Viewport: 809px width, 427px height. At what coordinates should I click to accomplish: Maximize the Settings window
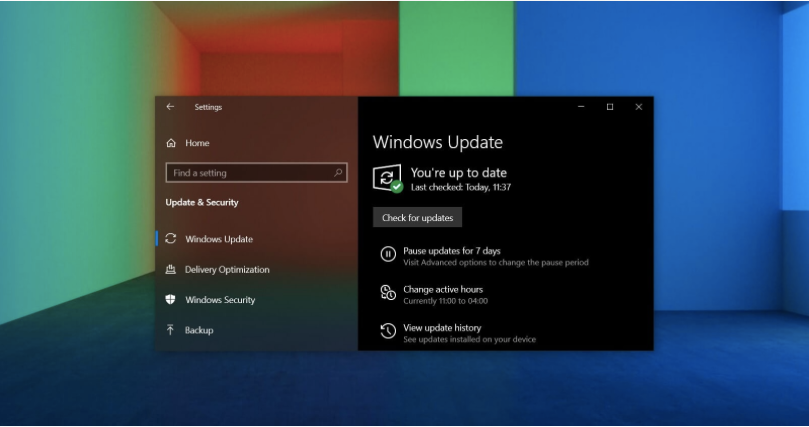pyautogui.click(x=610, y=107)
